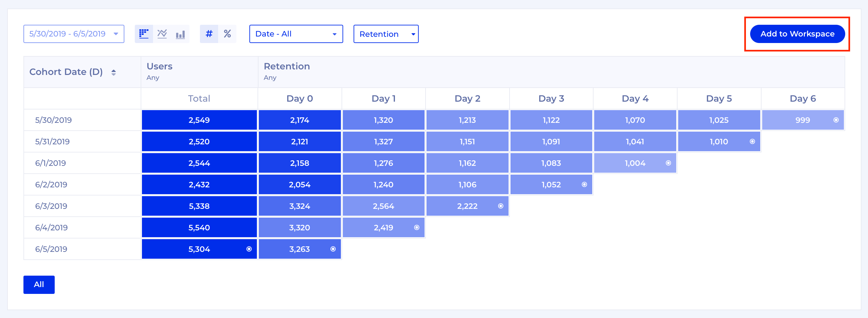This screenshot has width=868, height=318.
Task: Click the circle marker in the 5,304 Total cell
Action: click(x=249, y=249)
